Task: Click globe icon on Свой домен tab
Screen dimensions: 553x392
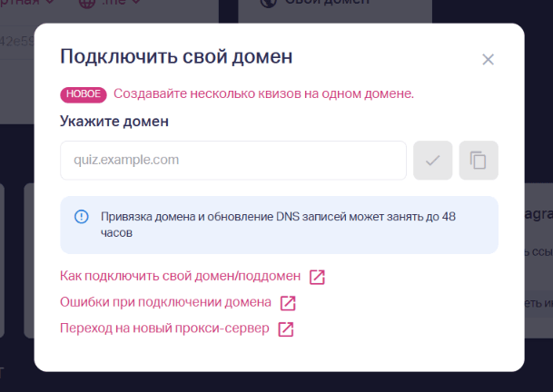Action: pyautogui.click(x=268, y=3)
